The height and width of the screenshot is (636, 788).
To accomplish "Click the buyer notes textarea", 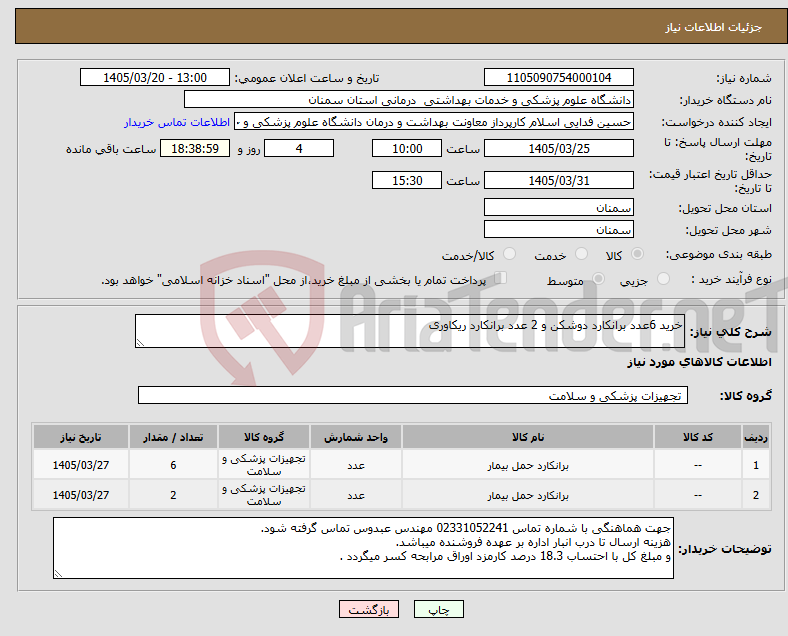I will (363, 548).
